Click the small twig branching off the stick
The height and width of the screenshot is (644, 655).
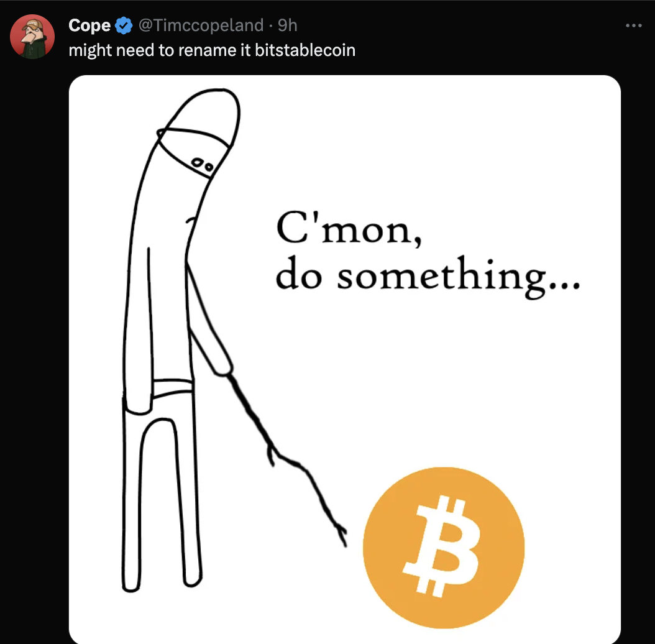click(x=271, y=457)
